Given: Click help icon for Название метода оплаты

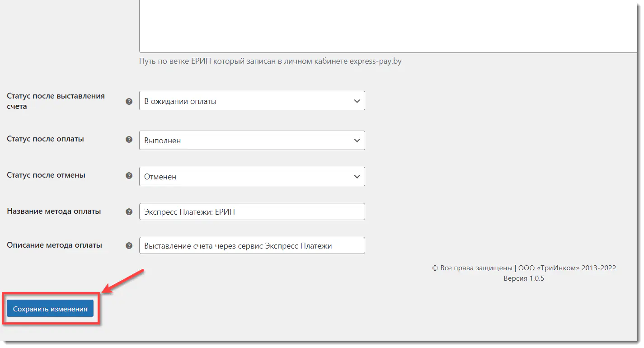Looking at the screenshot, I should 129,212.
